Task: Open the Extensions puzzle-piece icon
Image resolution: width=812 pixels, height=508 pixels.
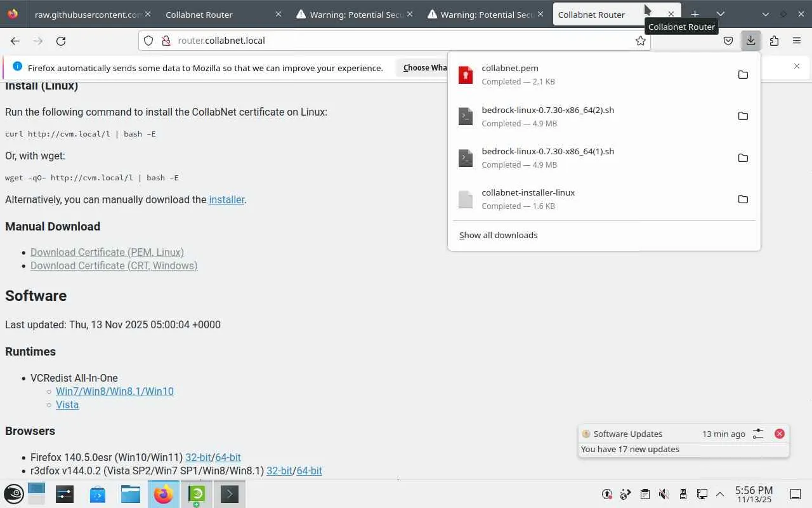Action: [x=774, y=41]
